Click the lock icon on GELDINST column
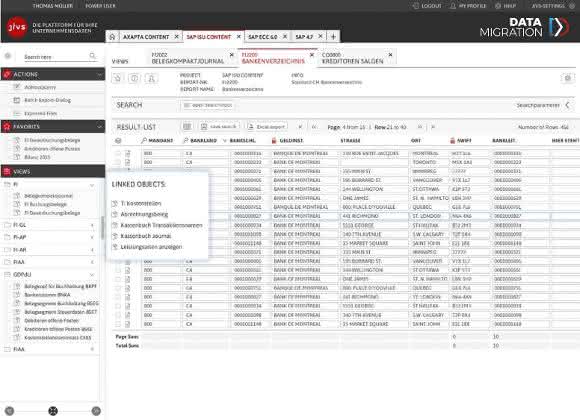This screenshot has width=580, height=420. tap(274, 141)
